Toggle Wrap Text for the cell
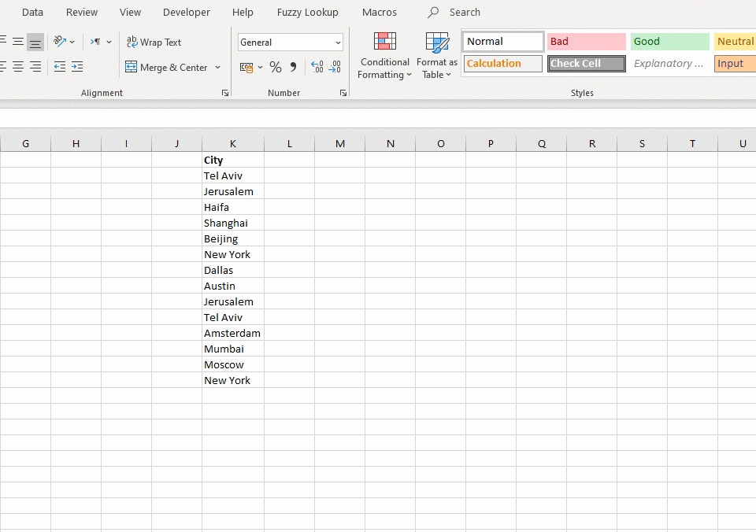 tap(154, 42)
